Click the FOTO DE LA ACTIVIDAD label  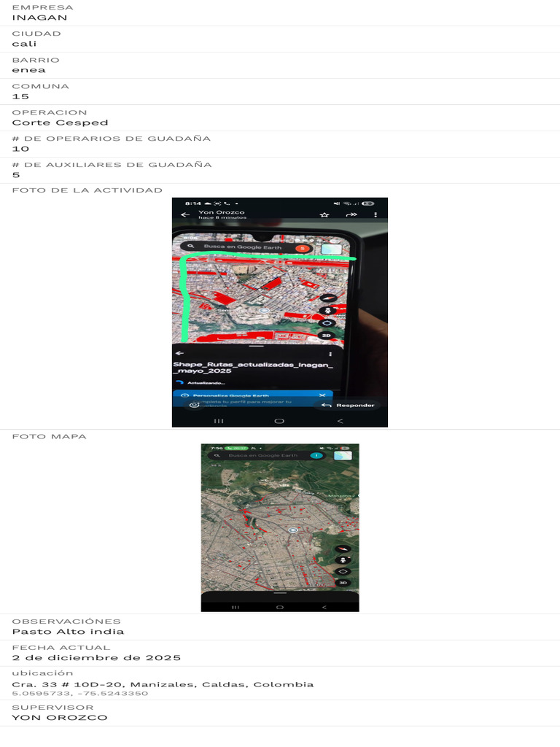click(x=87, y=190)
